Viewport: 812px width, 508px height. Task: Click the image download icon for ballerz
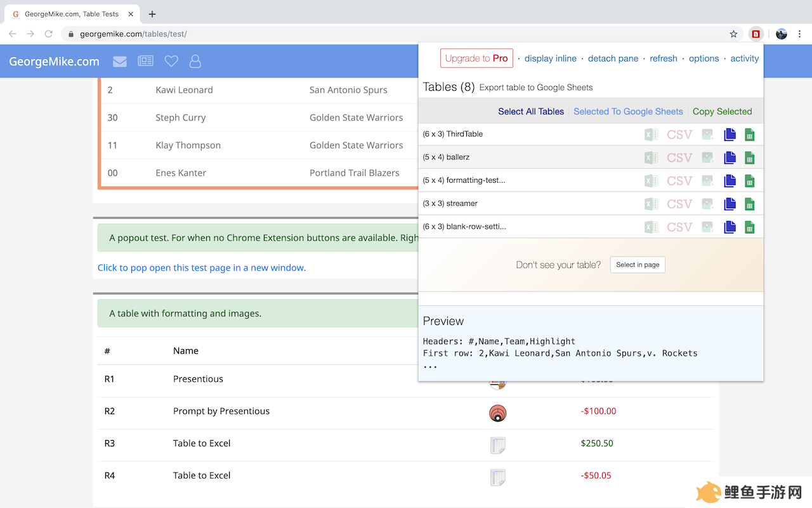(x=708, y=157)
